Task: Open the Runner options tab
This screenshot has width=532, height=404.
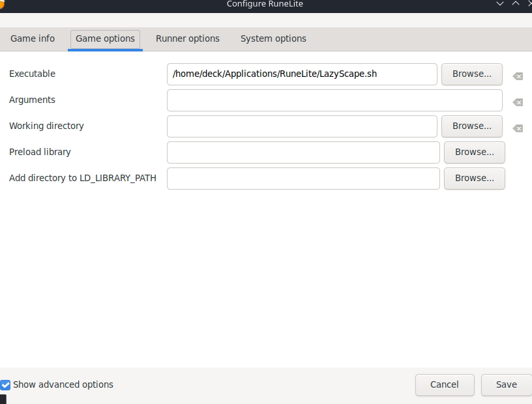Action: coord(188,38)
